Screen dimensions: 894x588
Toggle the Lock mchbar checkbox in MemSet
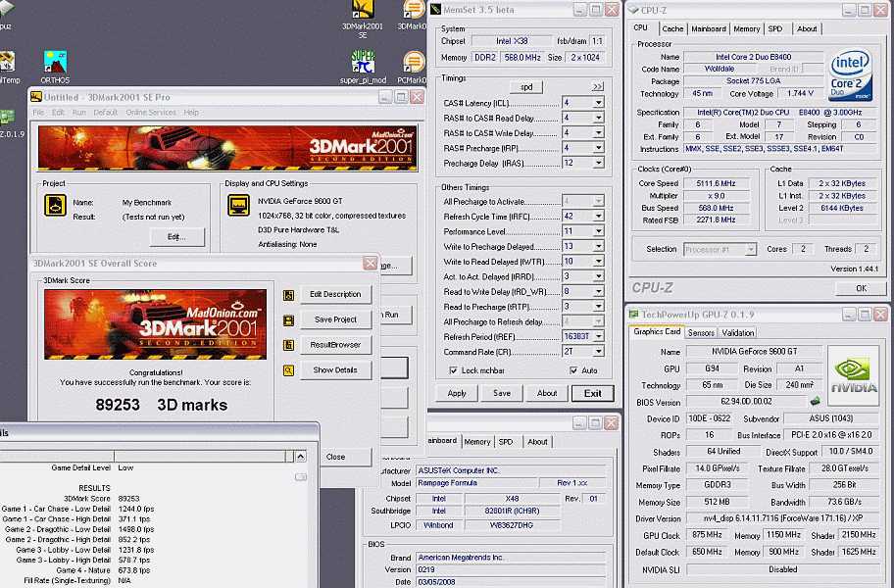coord(453,370)
